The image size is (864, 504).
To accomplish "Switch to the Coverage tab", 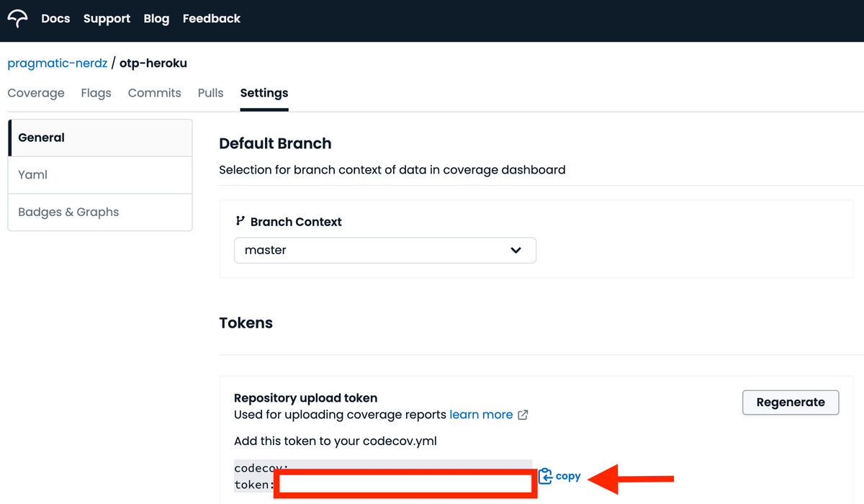I will click(x=36, y=93).
